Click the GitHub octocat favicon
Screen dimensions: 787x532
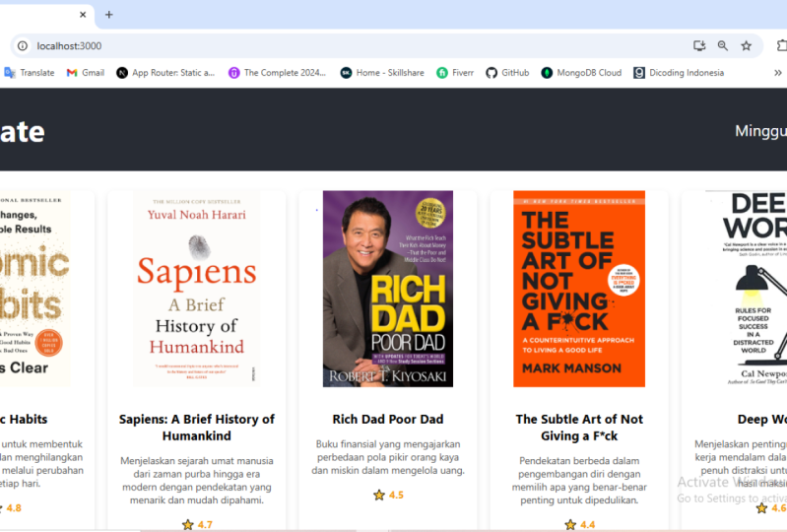492,73
